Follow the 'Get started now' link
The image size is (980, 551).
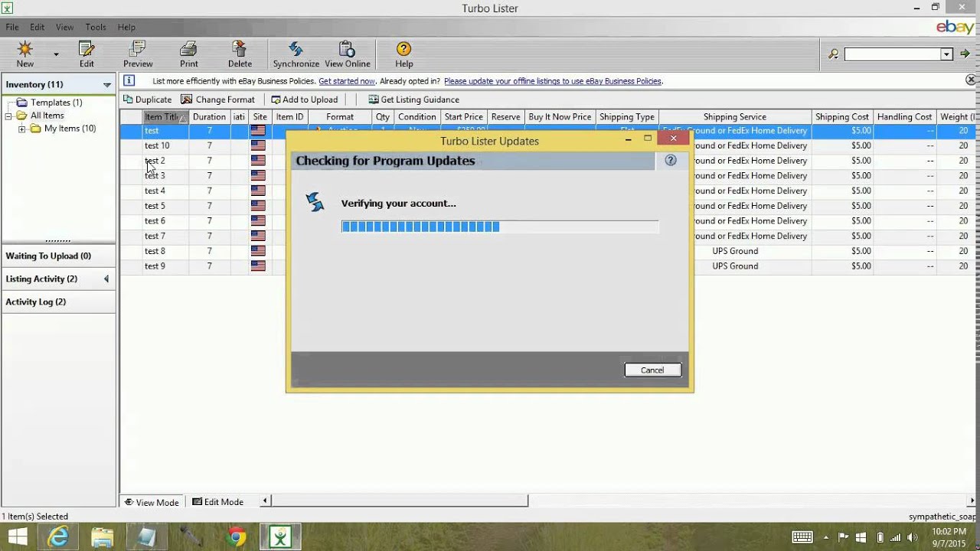click(x=347, y=81)
